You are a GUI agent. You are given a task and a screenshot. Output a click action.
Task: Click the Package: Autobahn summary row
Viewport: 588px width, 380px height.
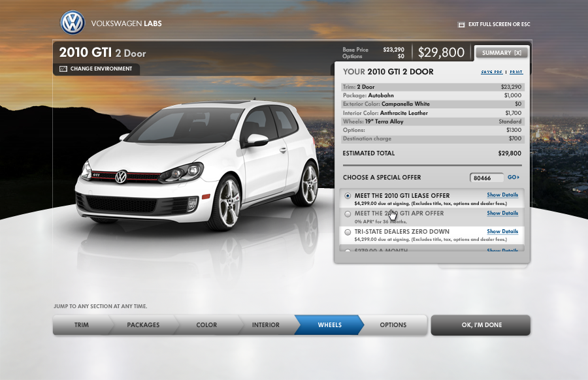pyautogui.click(x=432, y=95)
